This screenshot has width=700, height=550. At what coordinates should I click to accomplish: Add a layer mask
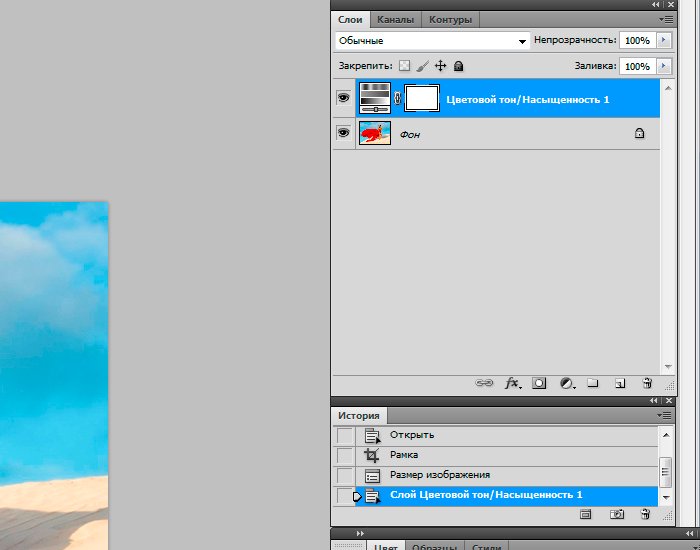(539, 383)
